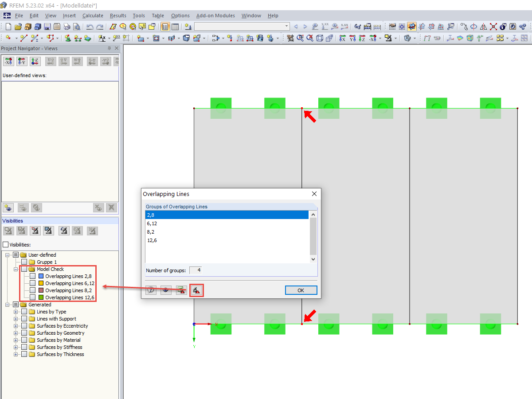Screen dimensions: 532x399
Task: Toggle the Overlapping Lines 6,12 checkbox
Action: pyautogui.click(x=32, y=283)
